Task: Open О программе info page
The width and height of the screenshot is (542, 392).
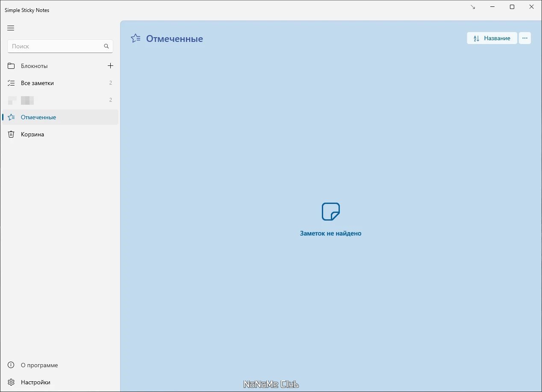Action: tap(60, 365)
